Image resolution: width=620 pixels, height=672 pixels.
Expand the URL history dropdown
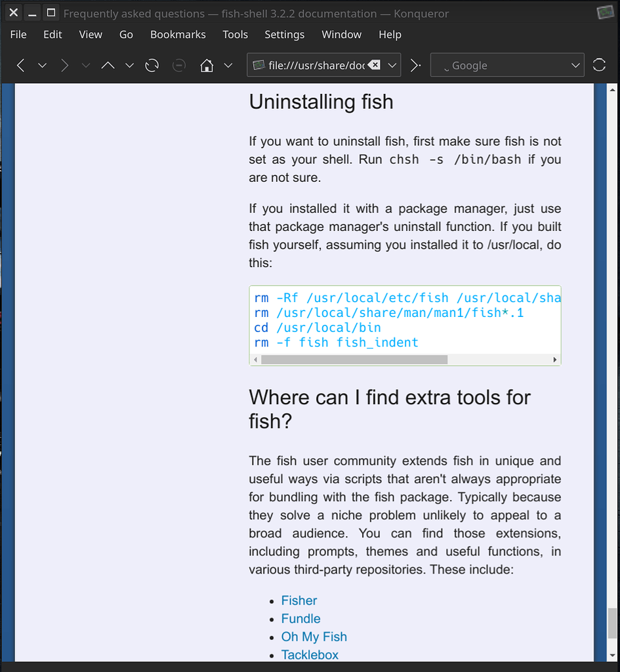[x=392, y=66]
